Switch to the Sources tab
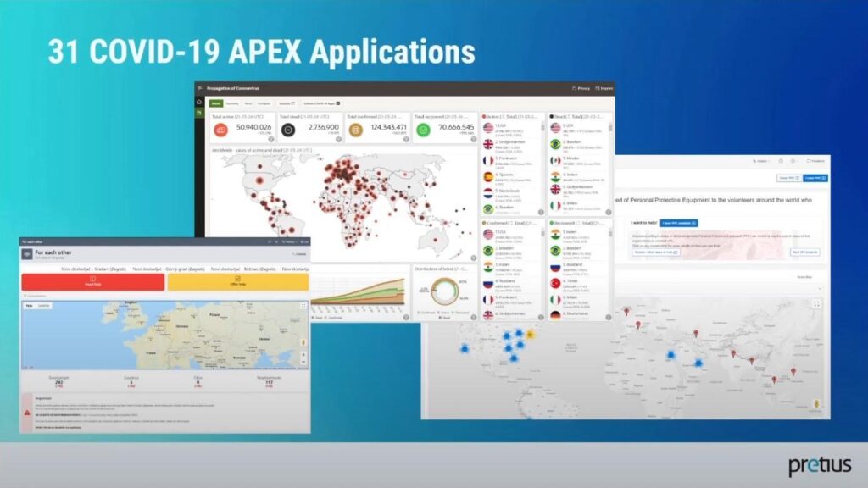 tap(287, 103)
